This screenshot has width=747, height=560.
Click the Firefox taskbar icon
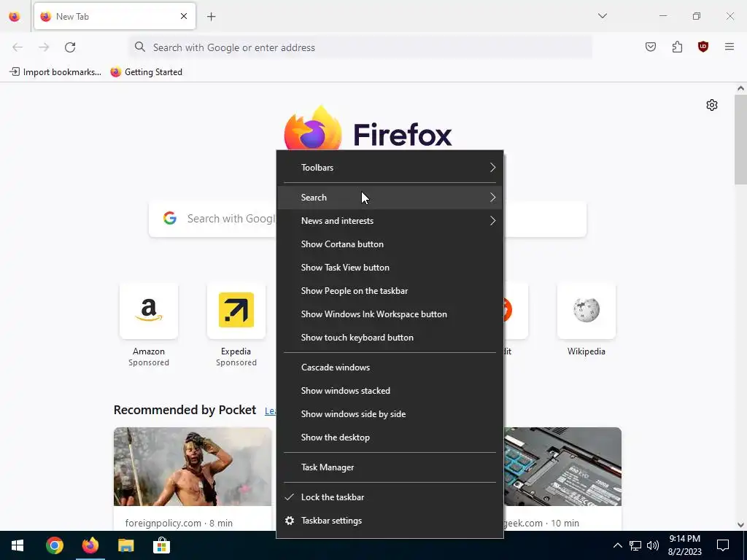tap(90, 545)
